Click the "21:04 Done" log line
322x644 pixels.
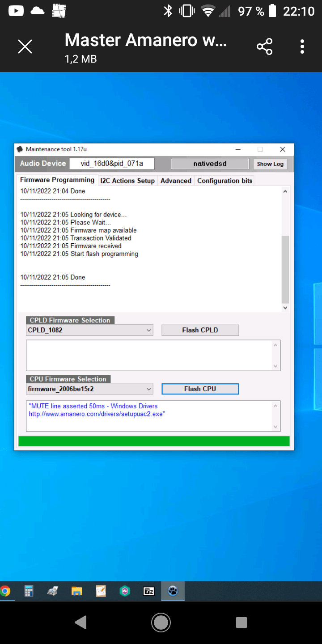(x=52, y=191)
